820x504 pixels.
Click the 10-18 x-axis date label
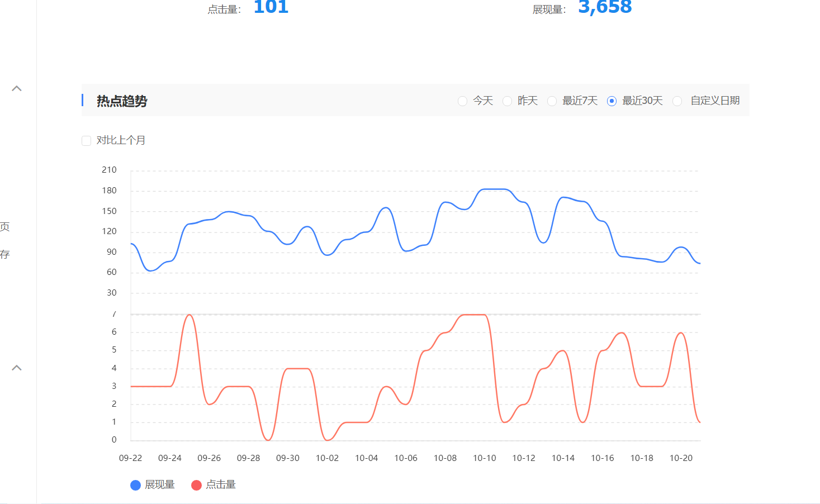(642, 458)
